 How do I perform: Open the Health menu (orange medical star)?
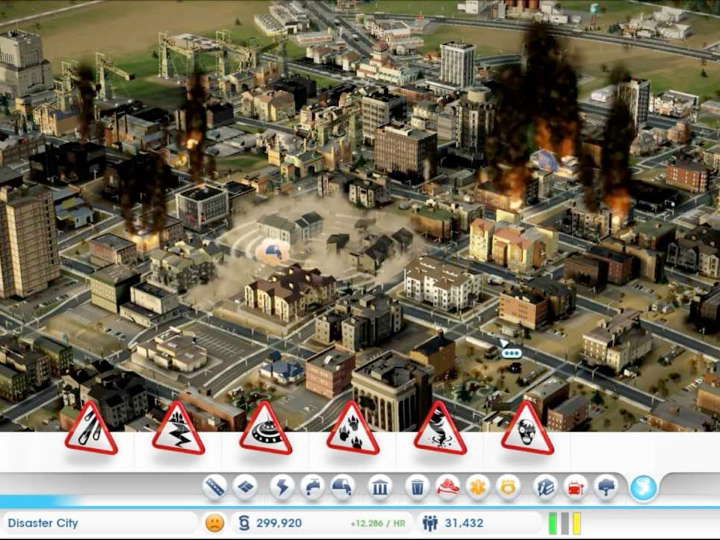click(478, 487)
